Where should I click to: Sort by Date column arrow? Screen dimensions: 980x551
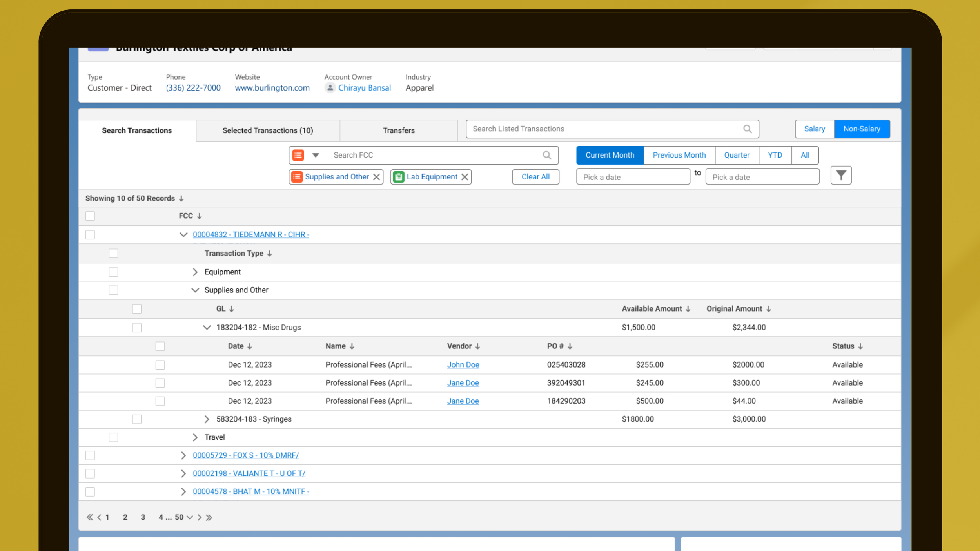click(x=249, y=346)
